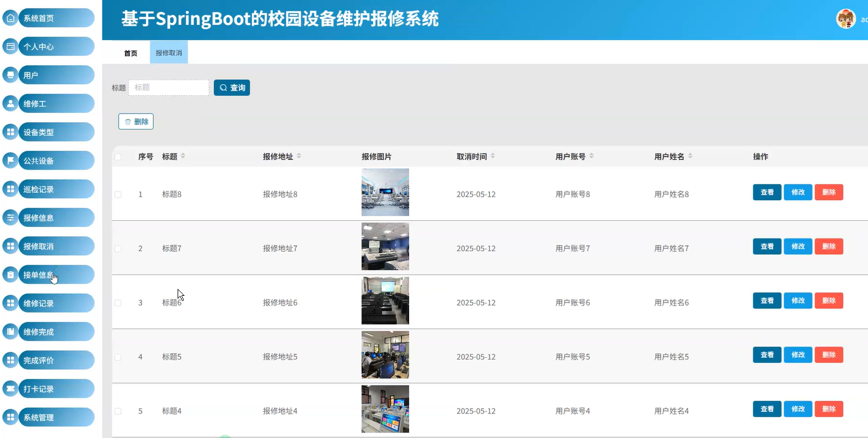Open the repair image thumbnail for 标题4
868x438 pixels.
[x=385, y=409]
